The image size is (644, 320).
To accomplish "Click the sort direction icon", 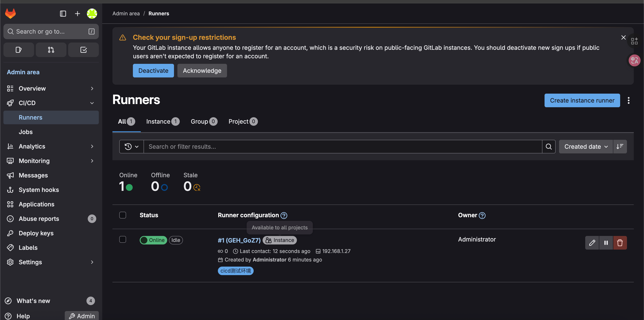I will pyautogui.click(x=620, y=146).
